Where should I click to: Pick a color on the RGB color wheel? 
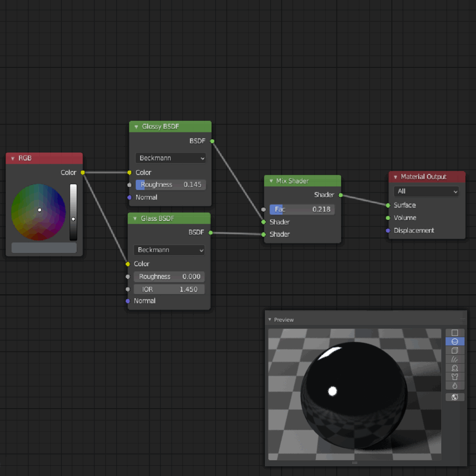tap(39, 209)
